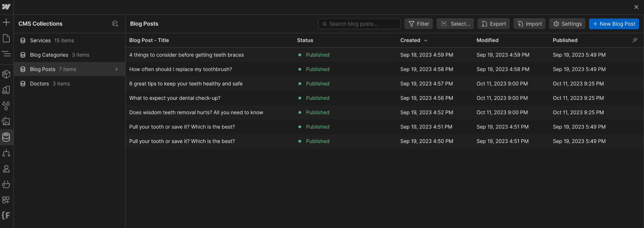Open the Webflow logo menu
The image size is (644, 228).
pos(6,7)
